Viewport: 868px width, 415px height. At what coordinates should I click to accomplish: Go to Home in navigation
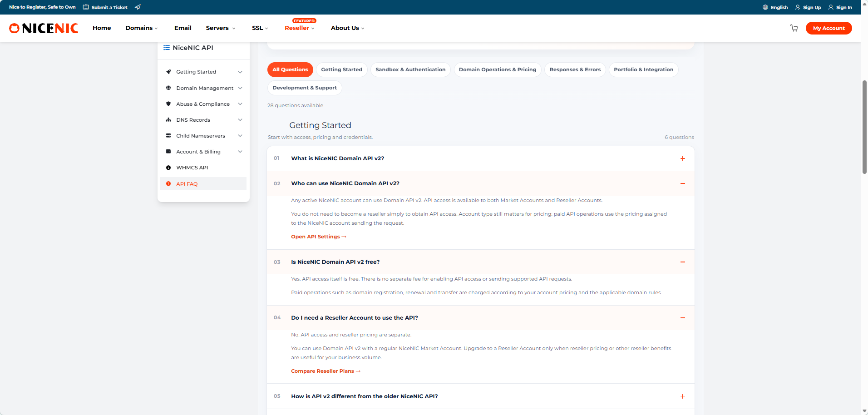tap(102, 28)
